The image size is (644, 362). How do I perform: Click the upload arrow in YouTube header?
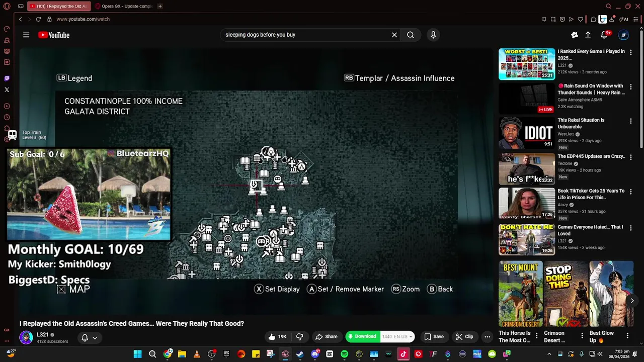coord(588,35)
